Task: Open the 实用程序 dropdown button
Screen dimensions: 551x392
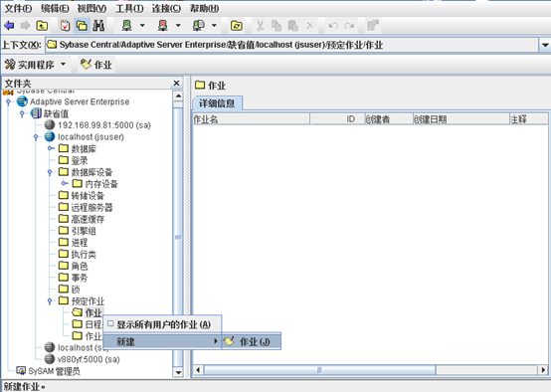Action: (x=35, y=65)
